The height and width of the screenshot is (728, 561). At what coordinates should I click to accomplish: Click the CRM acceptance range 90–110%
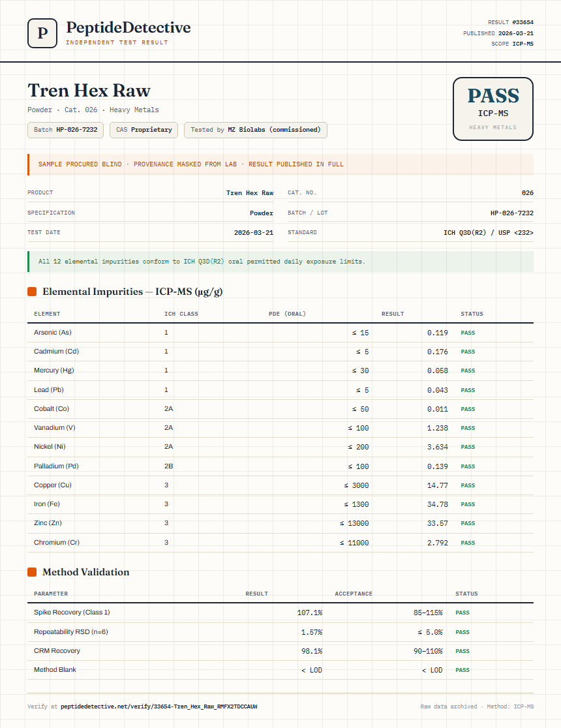point(428,652)
